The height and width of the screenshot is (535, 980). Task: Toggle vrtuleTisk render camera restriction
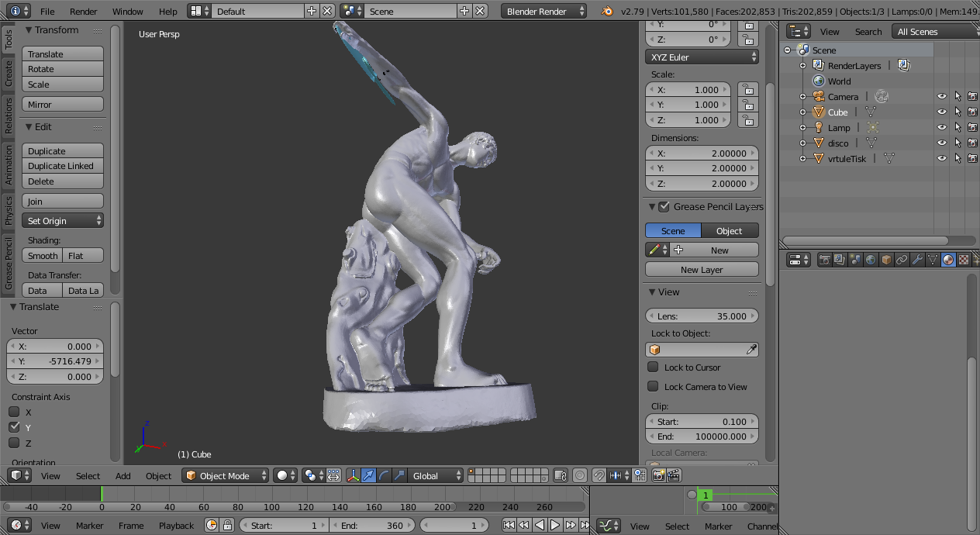[x=972, y=159]
